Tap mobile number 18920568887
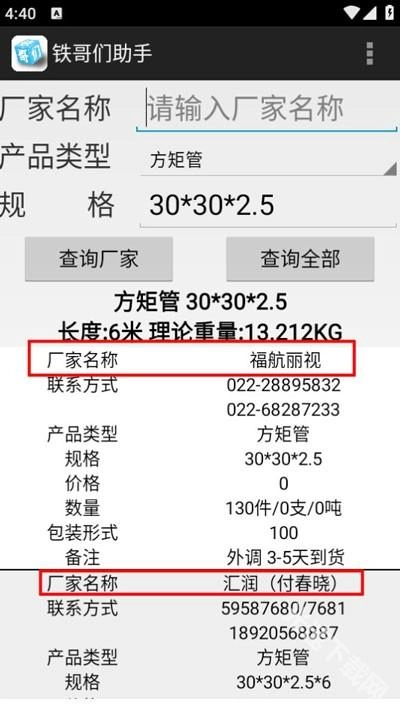400x715 pixels. pos(283,633)
